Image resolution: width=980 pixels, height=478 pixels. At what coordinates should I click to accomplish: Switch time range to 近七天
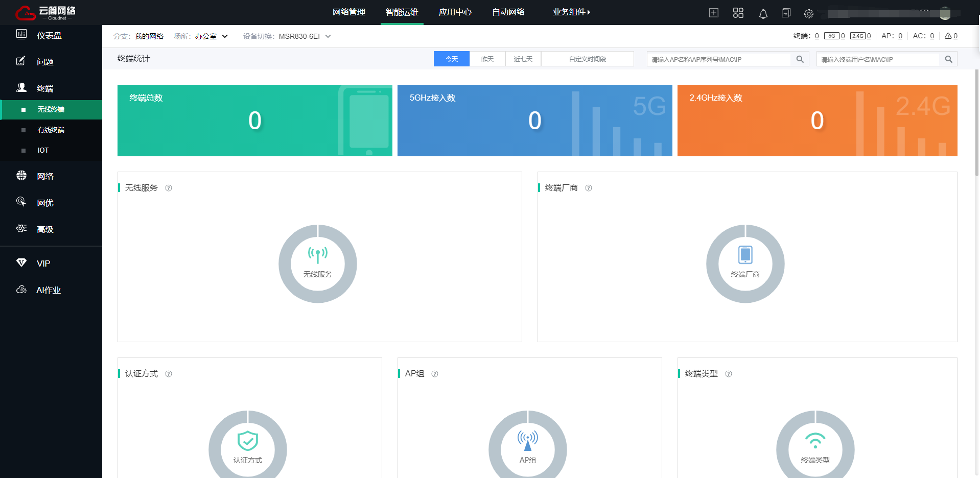[523, 59]
